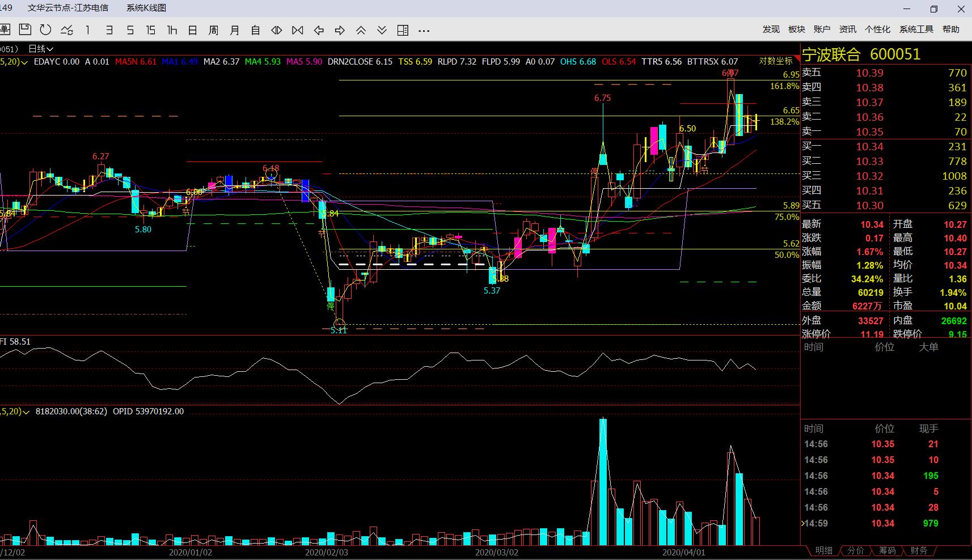Click the horizontal expand chart icon
The height and width of the screenshot is (560, 972).
point(277,30)
